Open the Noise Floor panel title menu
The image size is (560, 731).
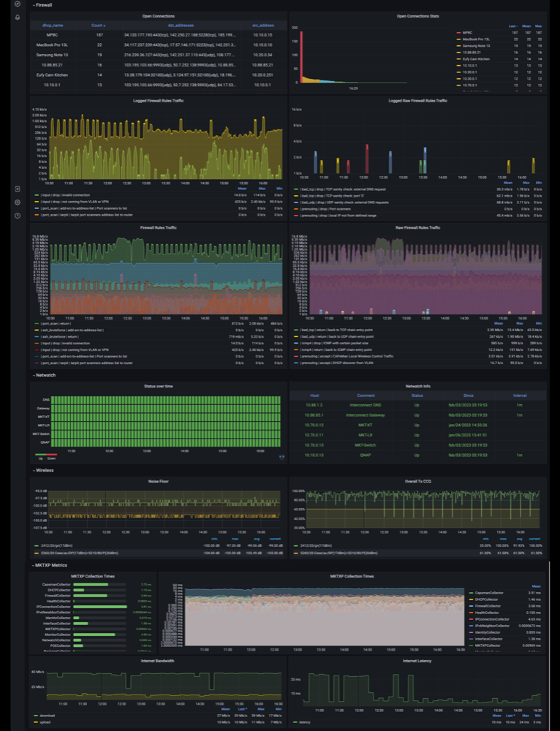[158, 481]
